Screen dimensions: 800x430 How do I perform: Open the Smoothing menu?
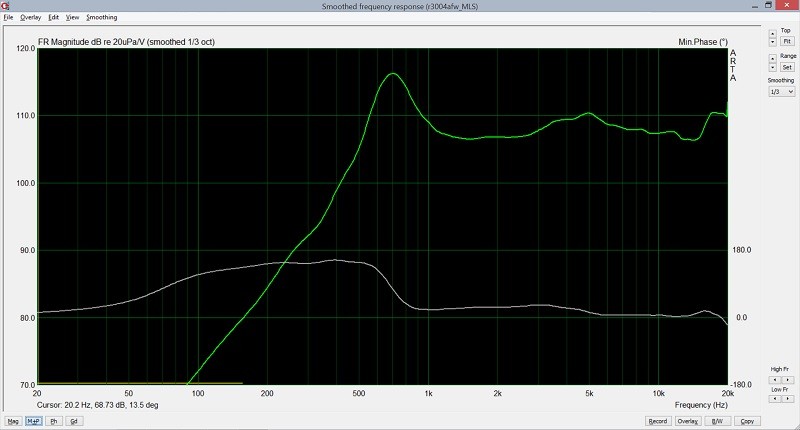tap(102, 17)
